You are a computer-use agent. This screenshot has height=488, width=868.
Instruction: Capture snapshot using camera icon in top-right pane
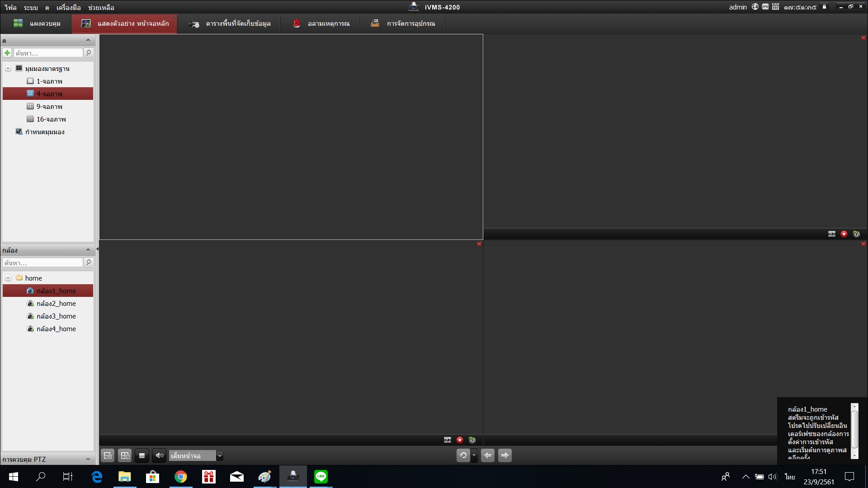pos(831,234)
